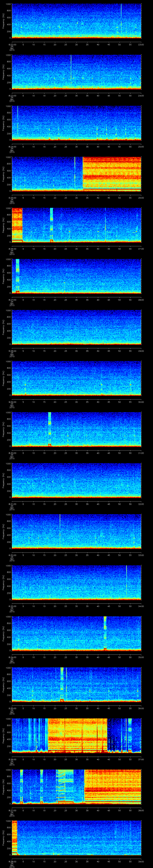Click the Frequency (Hz) axis label of the 8:22:00 panel
The height and width of the screenshot is (868, 153).
pyautogui.click(x=4, y=21)
